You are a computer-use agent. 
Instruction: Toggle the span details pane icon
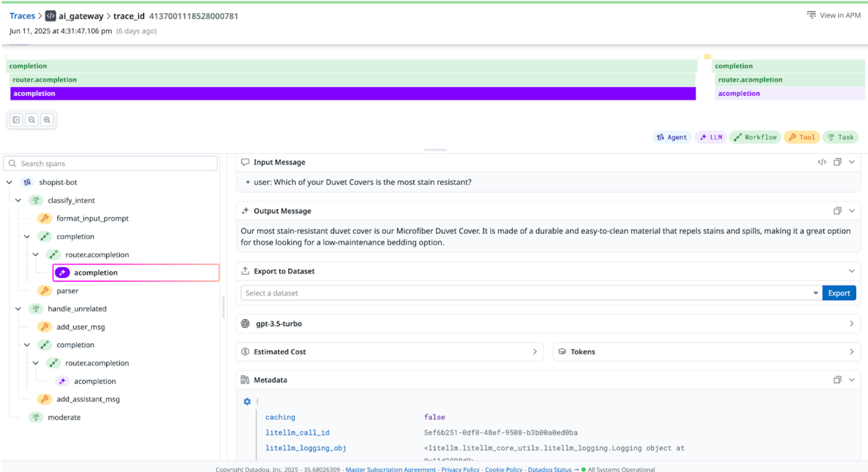pyautogui.click(x=16, y=120)
